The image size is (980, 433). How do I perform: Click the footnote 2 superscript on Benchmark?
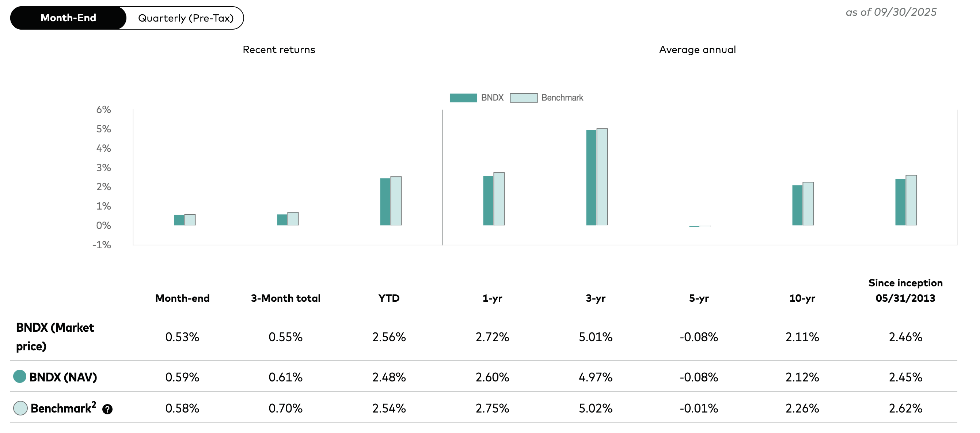tap(94, 404)
